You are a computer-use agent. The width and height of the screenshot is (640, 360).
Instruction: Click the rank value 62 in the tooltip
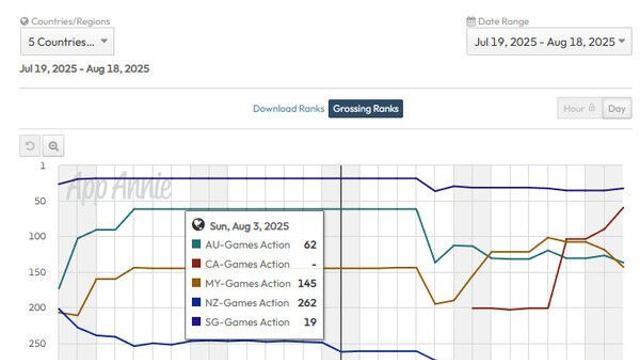[x=310, y=245]
